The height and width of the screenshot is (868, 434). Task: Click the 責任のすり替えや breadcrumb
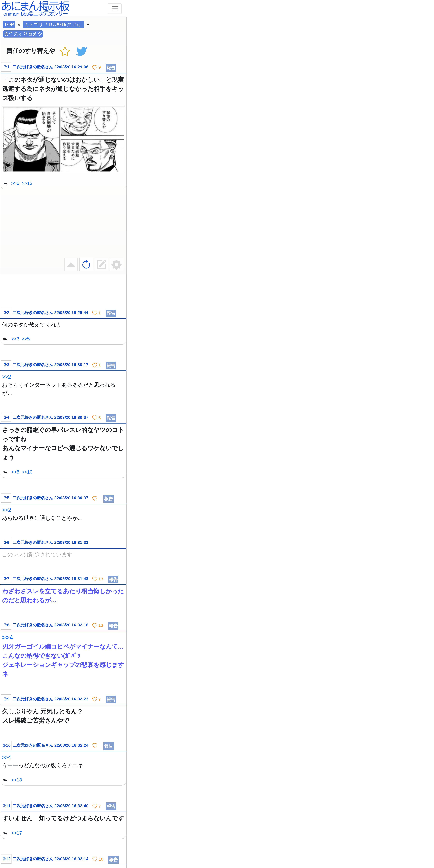click(23, 34)
